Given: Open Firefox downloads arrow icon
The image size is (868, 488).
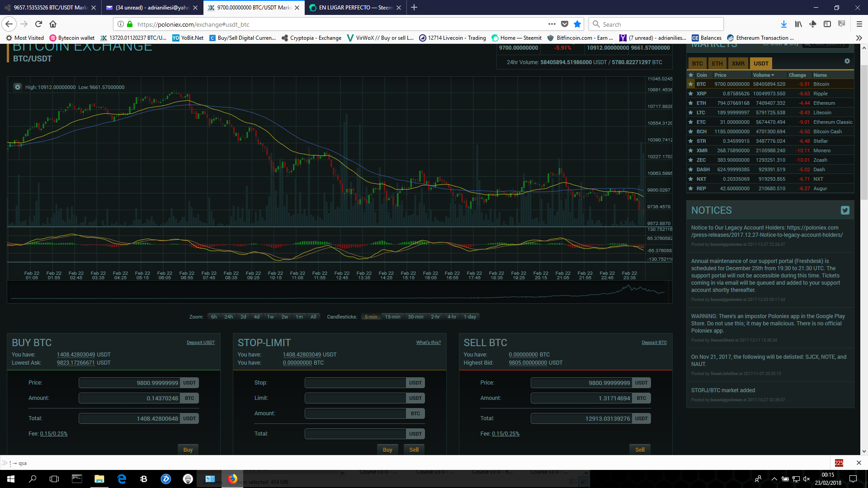Looking at the screenshot, I should pyautogui.click(x=783, y=24).
